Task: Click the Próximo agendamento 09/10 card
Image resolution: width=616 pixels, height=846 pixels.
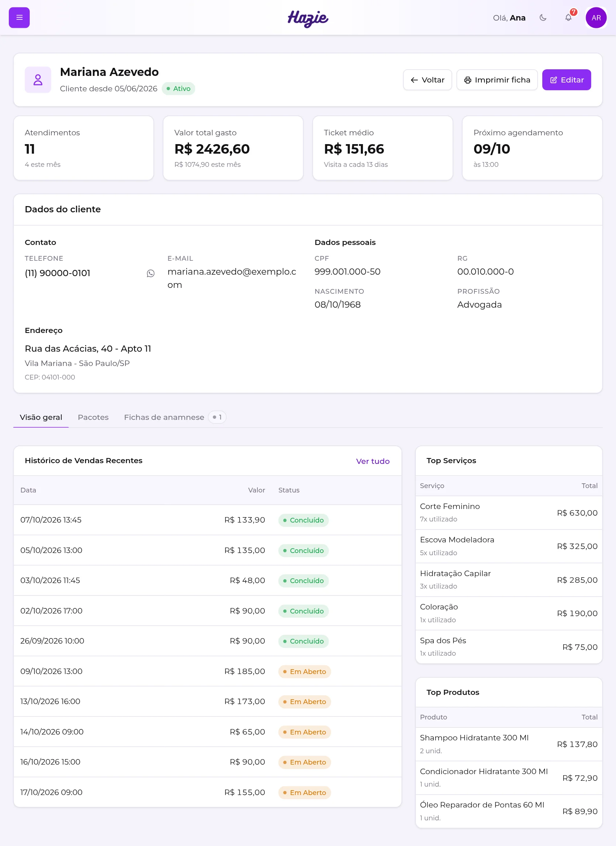Action: click(532, 148)
